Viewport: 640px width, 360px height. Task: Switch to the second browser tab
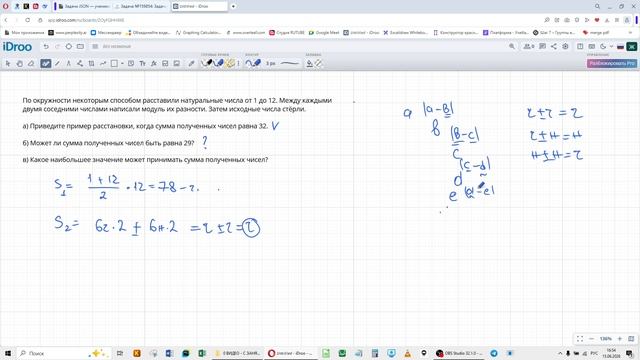coord(141,7)
